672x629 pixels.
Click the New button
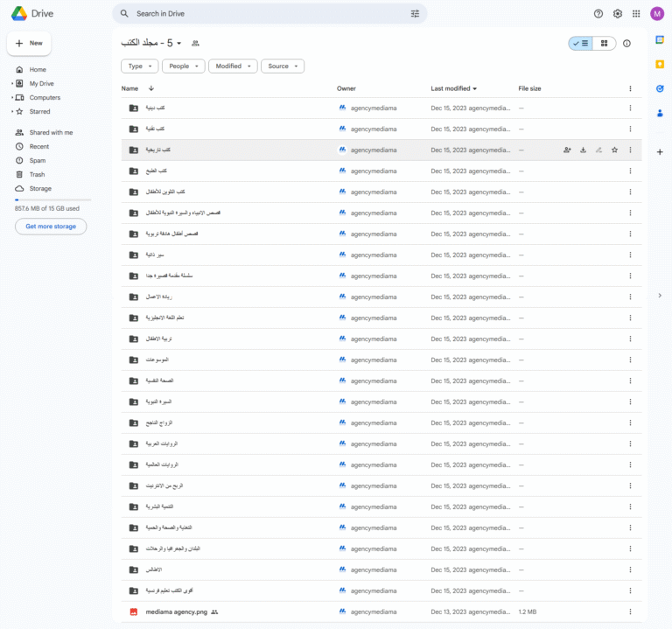tap(29, 43)
